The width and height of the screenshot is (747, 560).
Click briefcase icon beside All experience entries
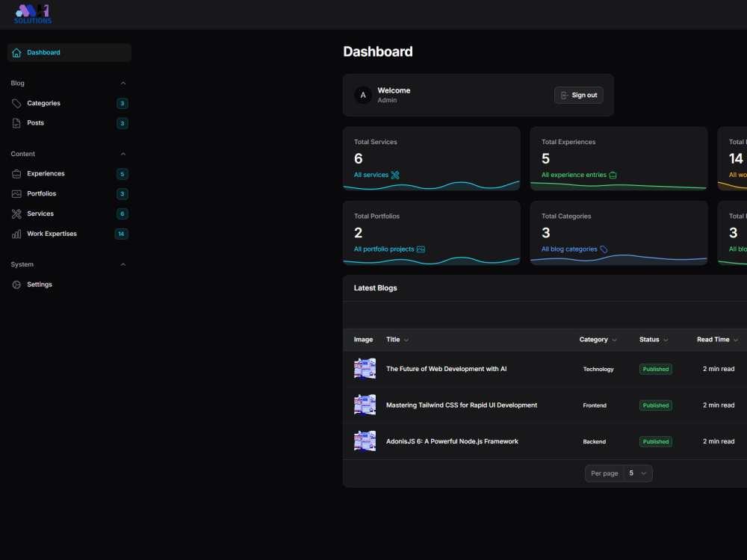click(x=613, y=175)
